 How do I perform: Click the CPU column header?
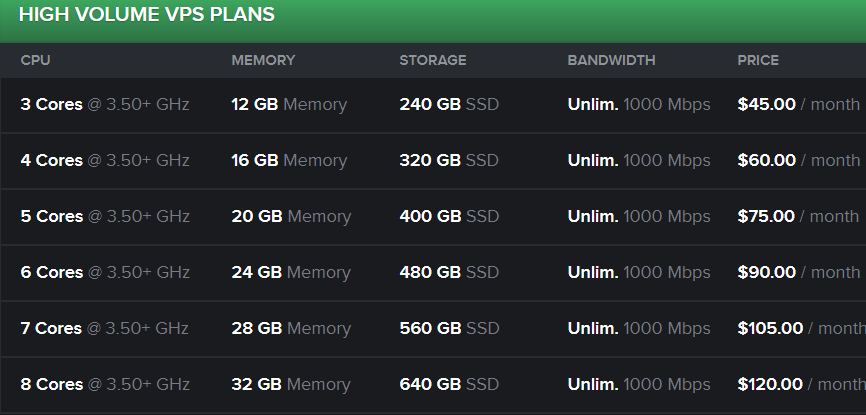pos(35,60)
